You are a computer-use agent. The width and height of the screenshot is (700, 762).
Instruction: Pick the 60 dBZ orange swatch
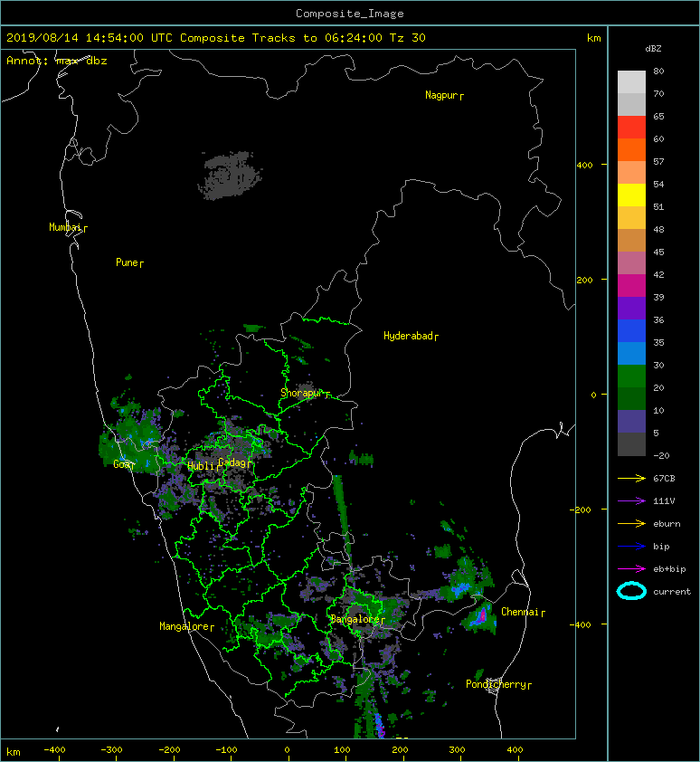tap(631, 149)
